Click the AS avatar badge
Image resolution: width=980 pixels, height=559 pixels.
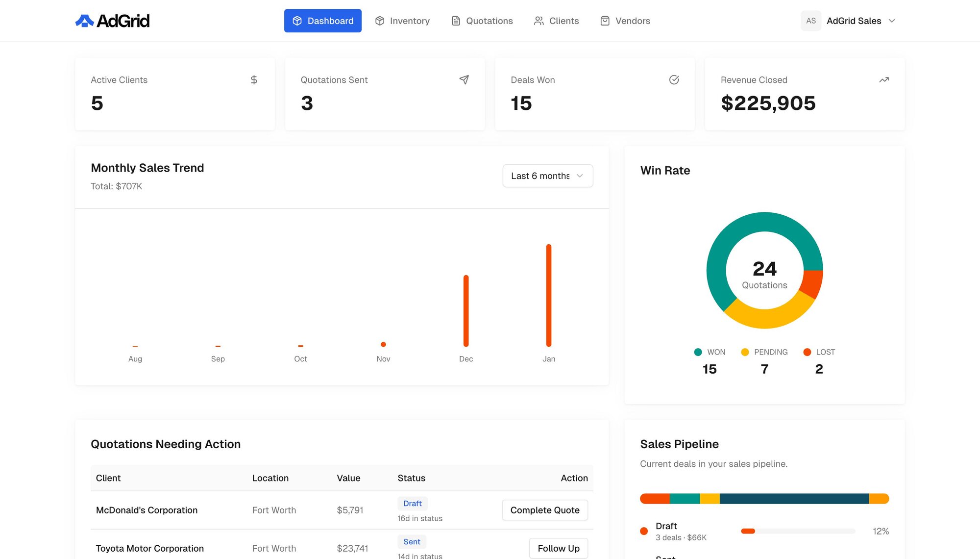(x=811, y=21)
